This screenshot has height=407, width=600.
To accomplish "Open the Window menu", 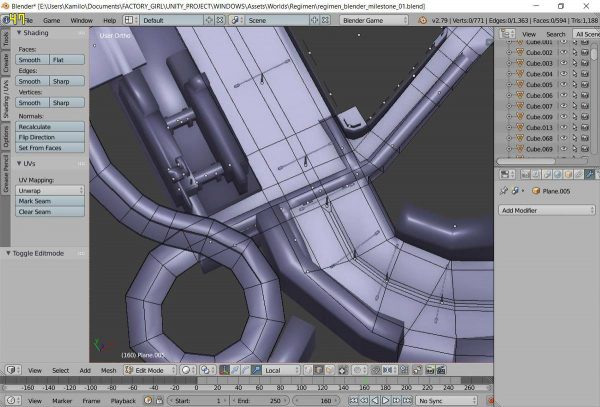I will pyautogui.click(x=81, y=19).
